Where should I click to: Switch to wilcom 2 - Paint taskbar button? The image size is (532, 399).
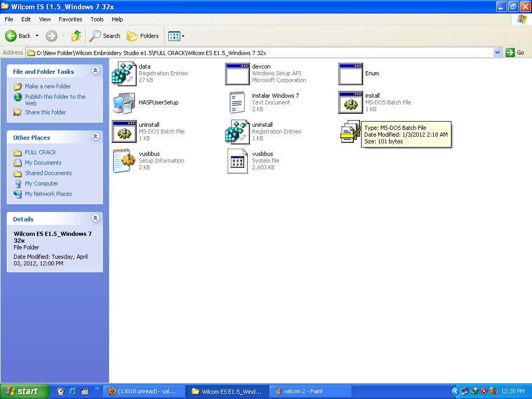pyautogui.click(x=311, y=392)
